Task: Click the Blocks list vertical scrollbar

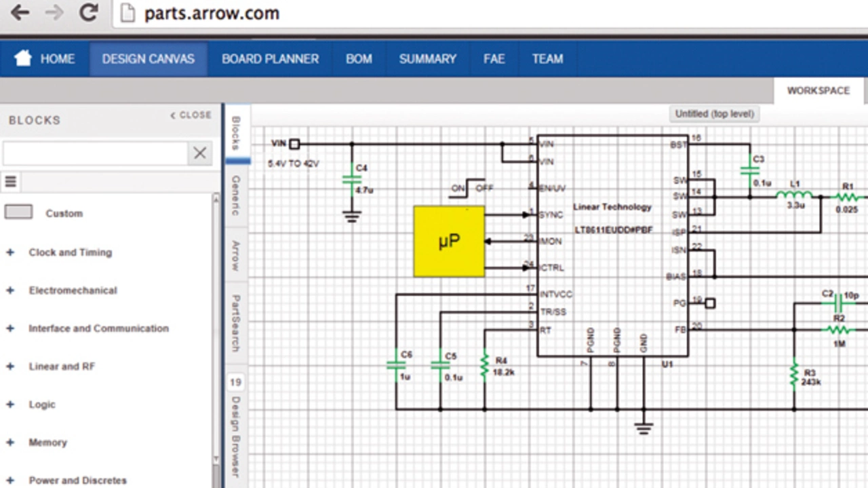Action: click(x=216, y=339)
